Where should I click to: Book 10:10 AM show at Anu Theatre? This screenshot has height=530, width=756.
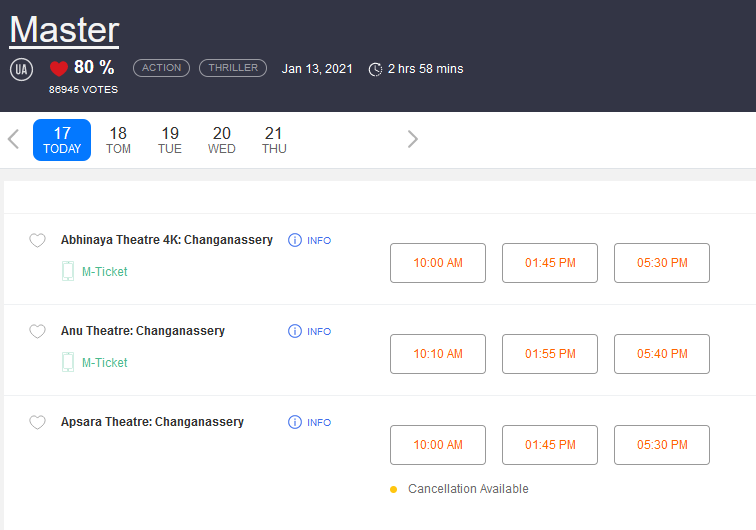tap(438, 354)
